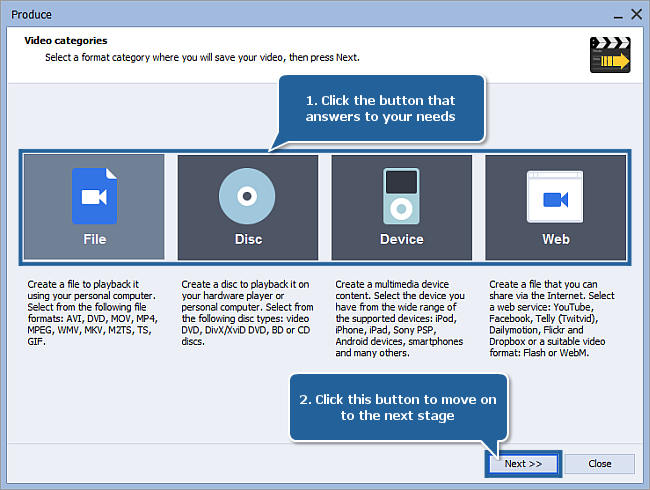The height and width of the screenshot is (490, 650).
Task: Go to next stage with Next >> button
Action: 523,463
